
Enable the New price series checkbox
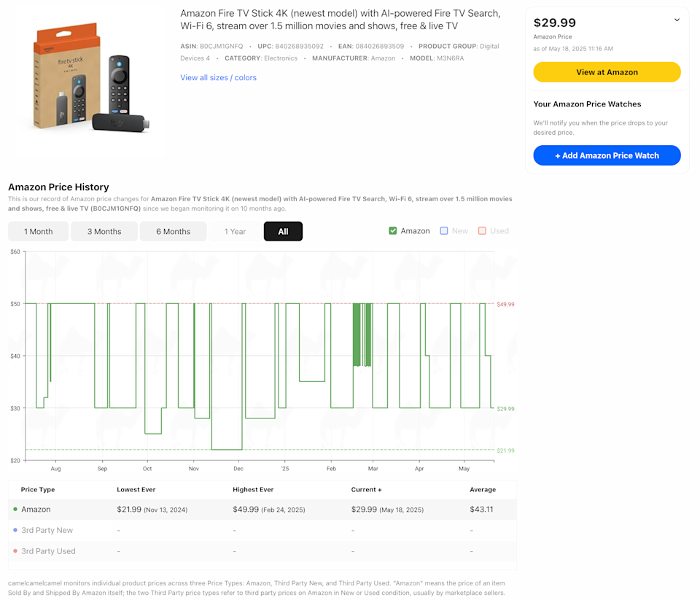coord(444,231)
